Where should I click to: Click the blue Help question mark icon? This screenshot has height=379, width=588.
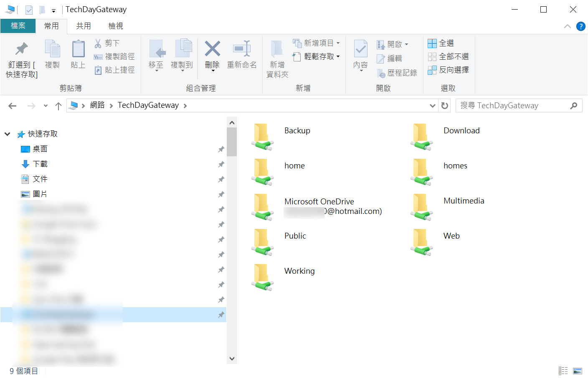[x=580, y=26]
